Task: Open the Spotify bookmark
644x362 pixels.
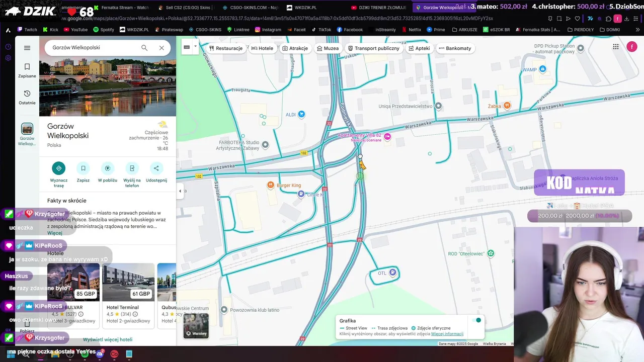Action: [104, 30]
